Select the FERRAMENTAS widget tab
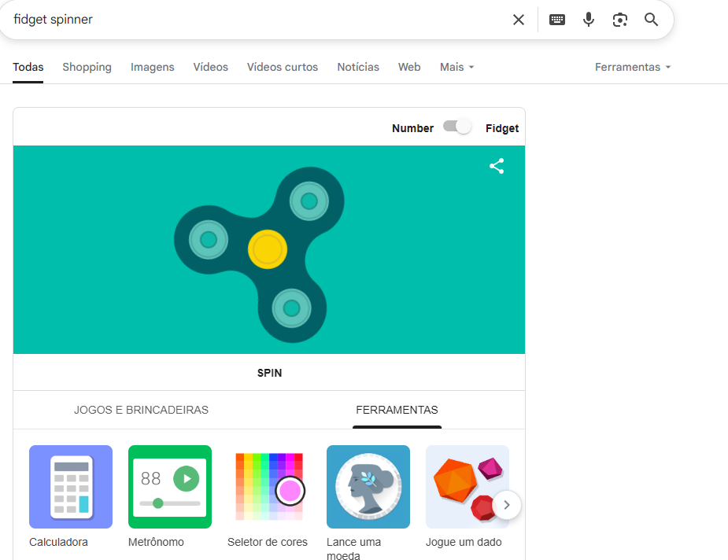Image resolution: width=728 pixels, height=560 pixels. (397, 410)
